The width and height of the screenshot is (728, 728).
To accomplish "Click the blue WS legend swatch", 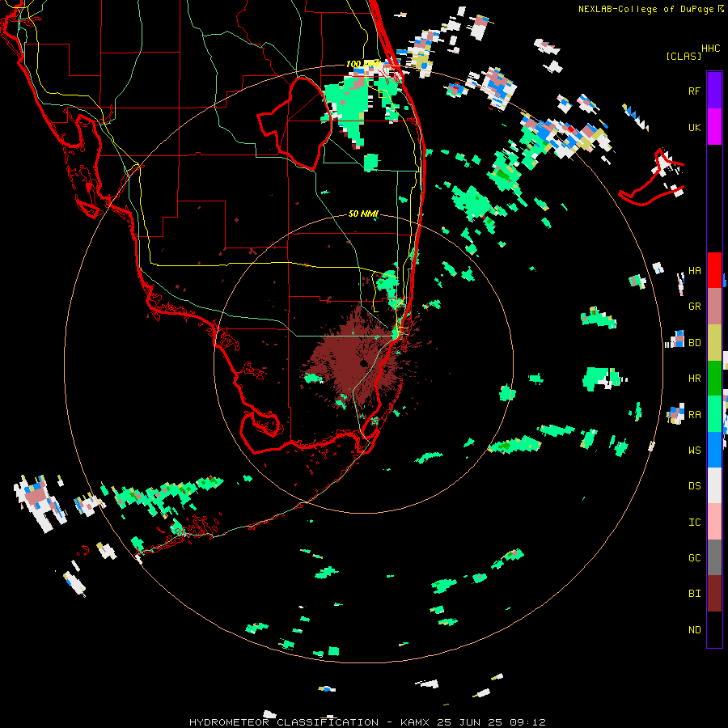I will [714, 450].
